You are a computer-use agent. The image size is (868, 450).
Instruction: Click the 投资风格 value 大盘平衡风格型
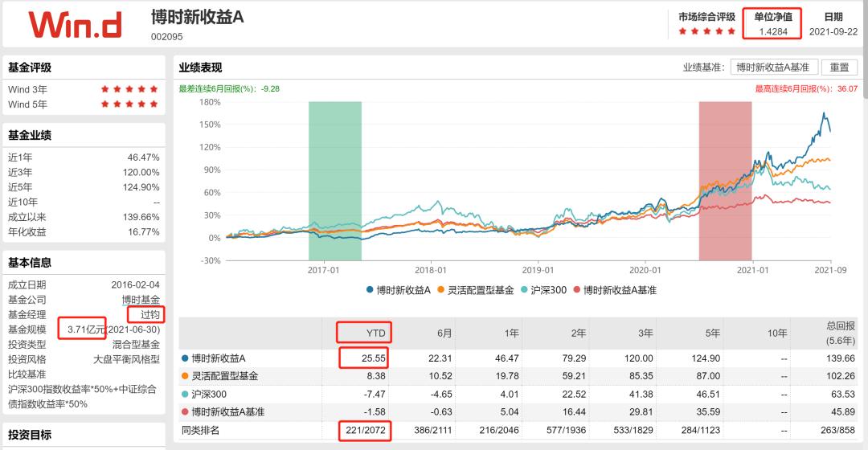126,359
